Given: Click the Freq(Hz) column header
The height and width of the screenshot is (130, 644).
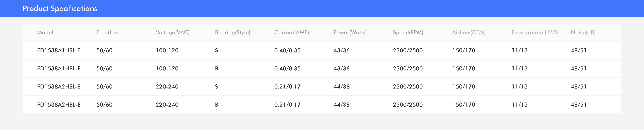Looking at the screenshot, I should click(107, 32).
